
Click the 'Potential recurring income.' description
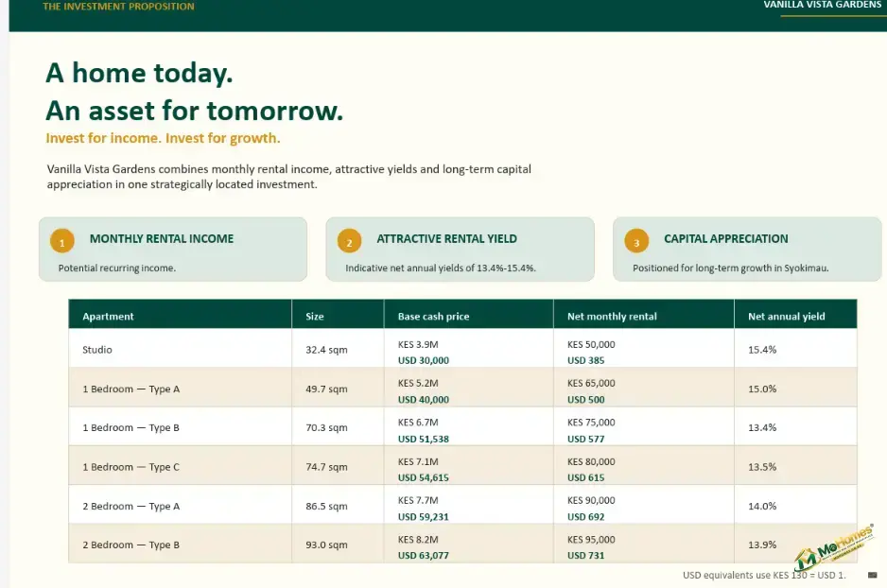coord(117,268)
